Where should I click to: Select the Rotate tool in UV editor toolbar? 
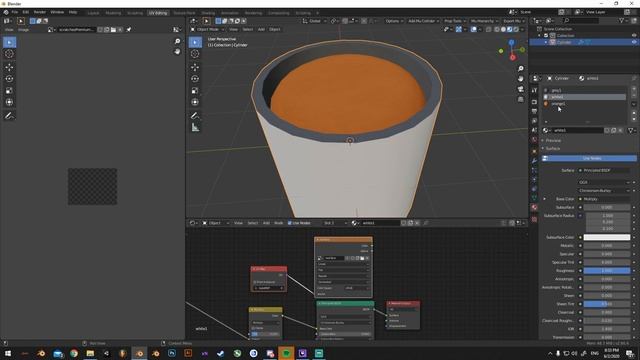pos(9,79)
